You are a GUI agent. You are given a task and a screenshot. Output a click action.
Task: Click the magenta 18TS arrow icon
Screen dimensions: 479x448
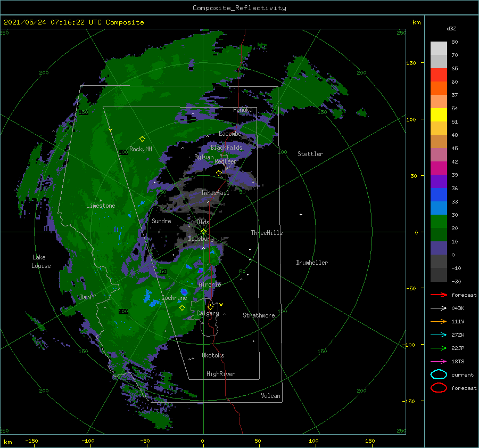[x=439, y=362]
